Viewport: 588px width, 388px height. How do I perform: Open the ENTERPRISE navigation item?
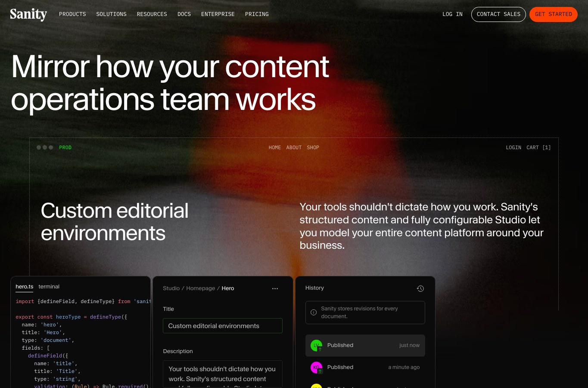tap(218, 14)
